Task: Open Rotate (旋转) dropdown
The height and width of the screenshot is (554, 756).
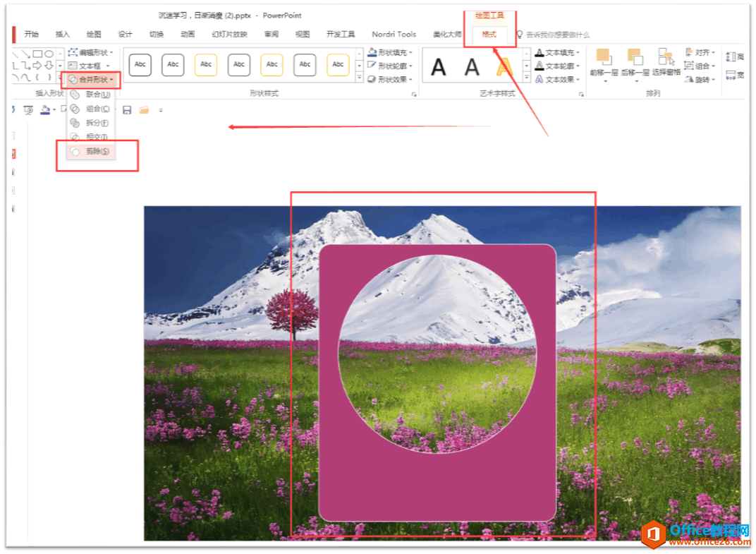Action: click(700, 79)
